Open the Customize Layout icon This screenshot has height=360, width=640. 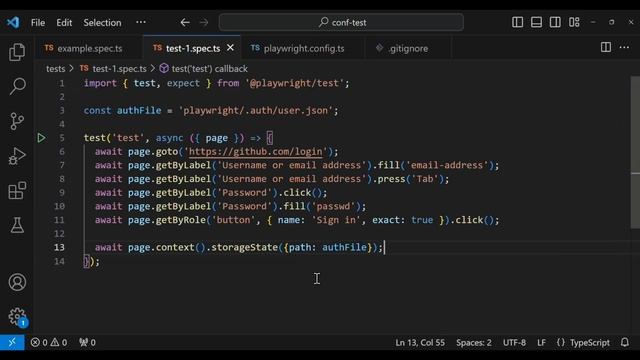[574, 22]
